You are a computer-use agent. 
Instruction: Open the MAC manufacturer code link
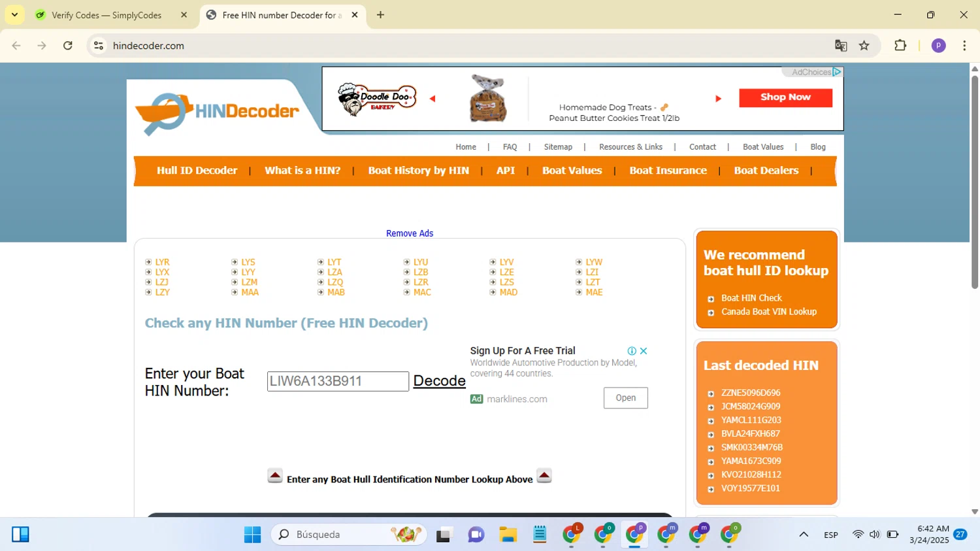tap(422, 292)
